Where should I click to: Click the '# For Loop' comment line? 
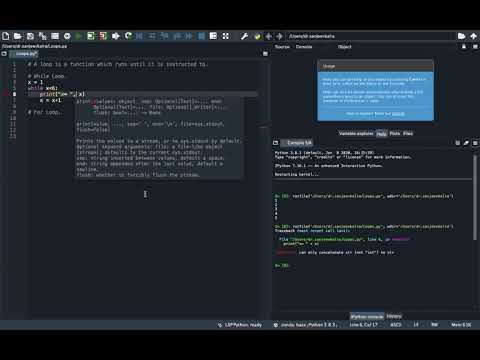[44, 112]
